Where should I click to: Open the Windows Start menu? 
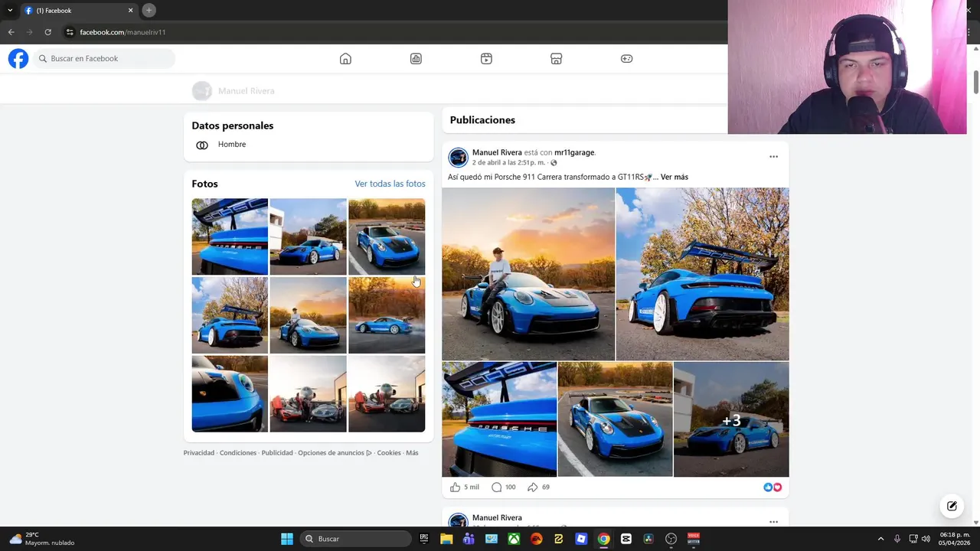(286, 539)
